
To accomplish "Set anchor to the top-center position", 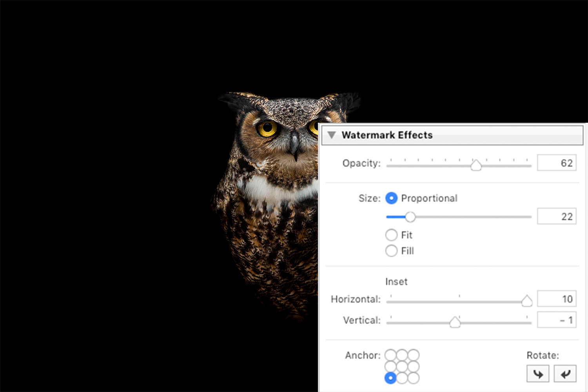I will click(402, 355).
